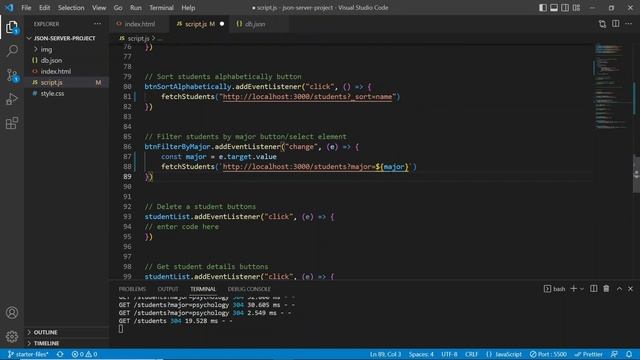Image resolution: width=640 pixels, height=360 pixels.
Task: Select the bash terminal entry
Action: tap(555, 289)
